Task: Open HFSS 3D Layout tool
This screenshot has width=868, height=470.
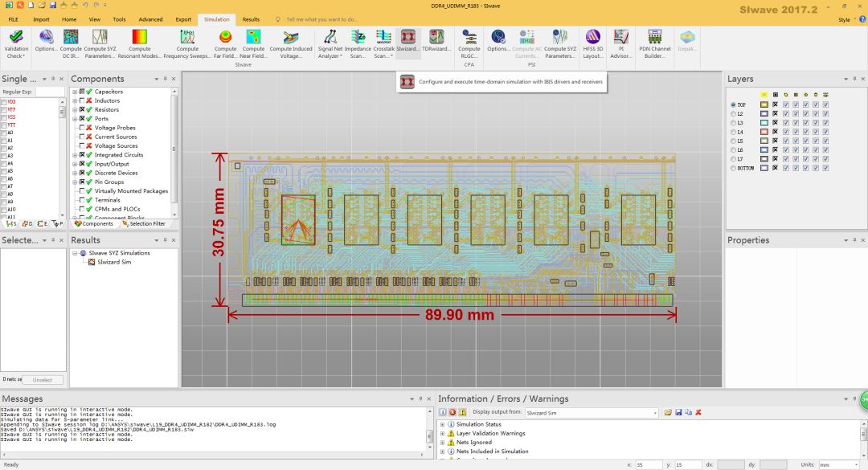Action: pyautogui.click(x=593, y=43)
